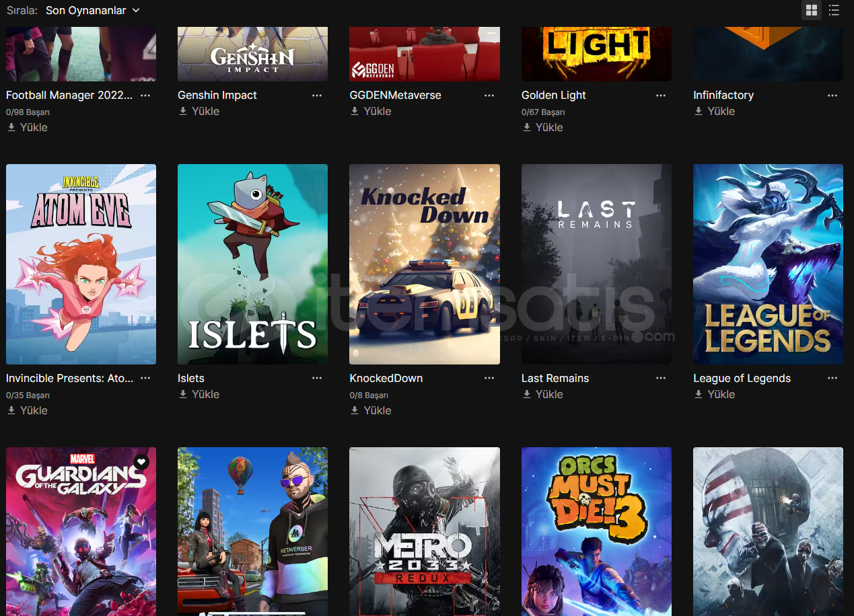The image size is (854, 616).
Task: Open the three-dot menu for Football Manager 2022
Action: [x=145, y=95]
